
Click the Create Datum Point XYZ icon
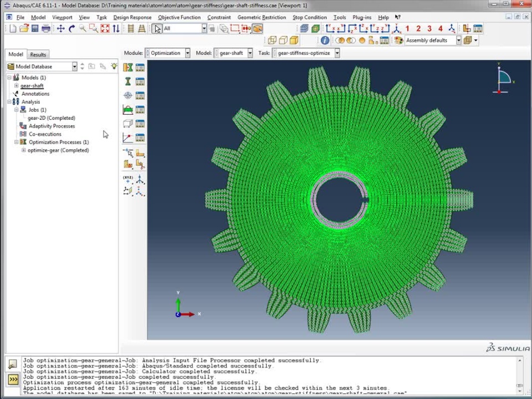click(128, 179)
